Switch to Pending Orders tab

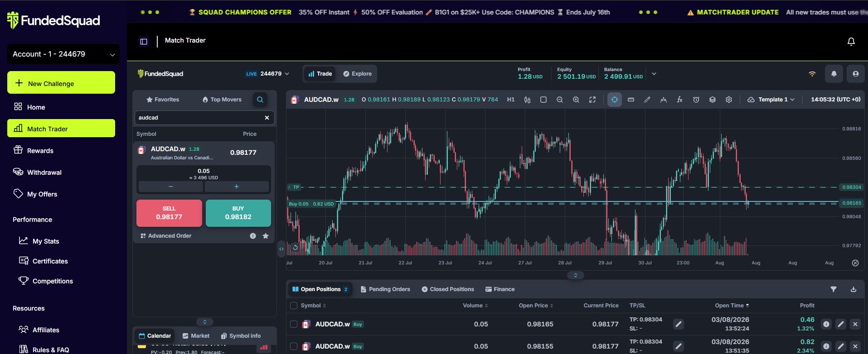(x=385, y=289)
